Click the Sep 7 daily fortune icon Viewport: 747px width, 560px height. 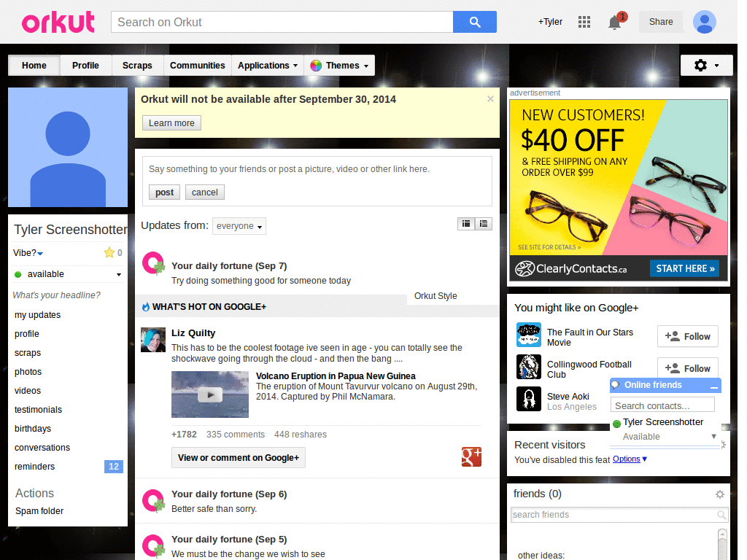point(153,263)
